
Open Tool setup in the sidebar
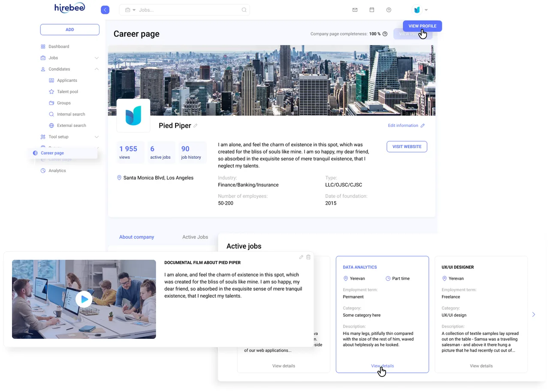tap(58, 137)
